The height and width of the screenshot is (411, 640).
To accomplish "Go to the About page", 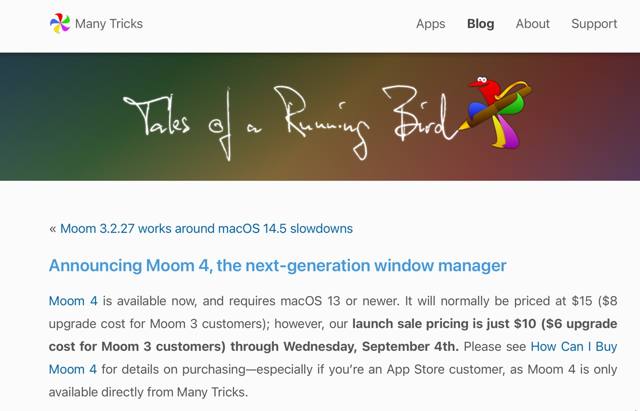I will [x=533, y=24].
